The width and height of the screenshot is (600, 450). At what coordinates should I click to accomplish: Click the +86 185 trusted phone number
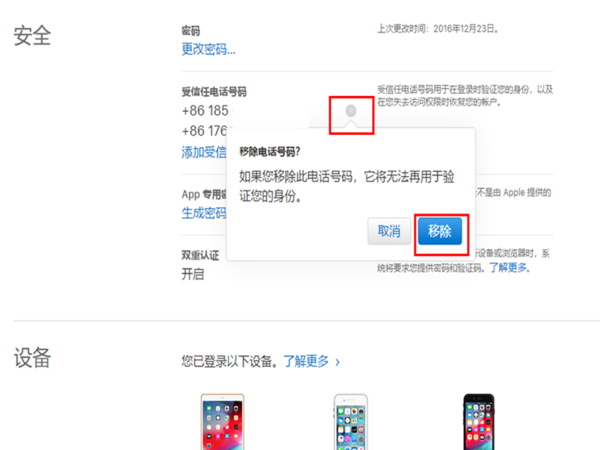tap(205, 111)
